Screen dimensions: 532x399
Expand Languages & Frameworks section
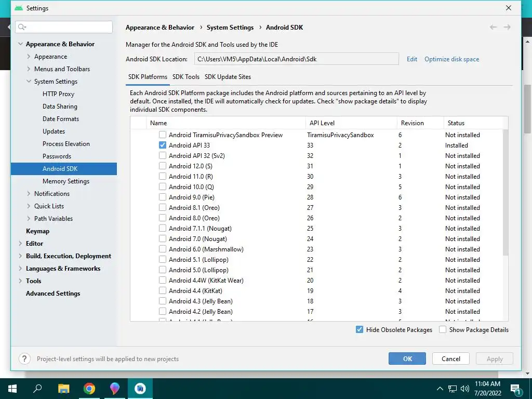tap(20, 269)
